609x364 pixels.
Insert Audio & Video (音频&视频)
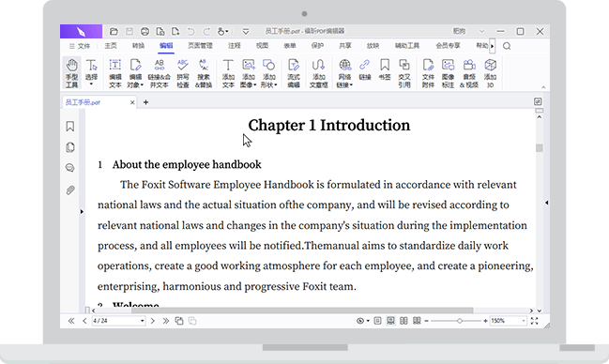(469, 73)
